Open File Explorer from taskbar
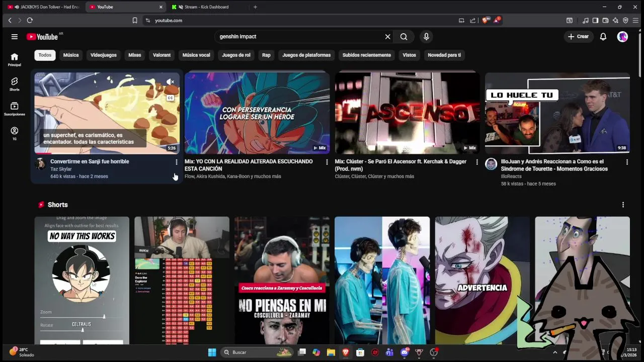Screen dimensions: 644x362 [331, 352]
